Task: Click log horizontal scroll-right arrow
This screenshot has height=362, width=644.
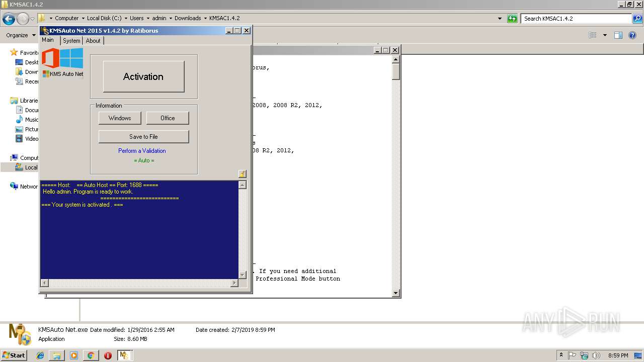Action: [x=234, y=283]
